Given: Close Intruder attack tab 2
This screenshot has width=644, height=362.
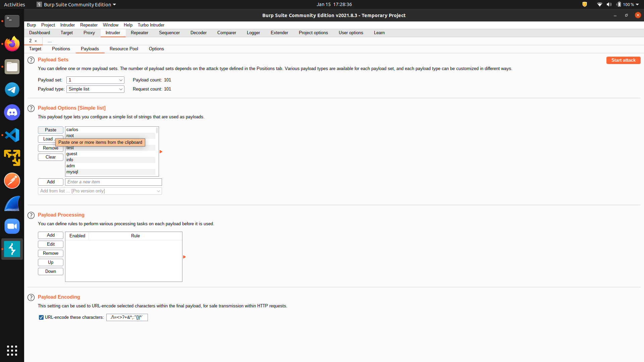Looking at the screenshot, I should (36, 41).
